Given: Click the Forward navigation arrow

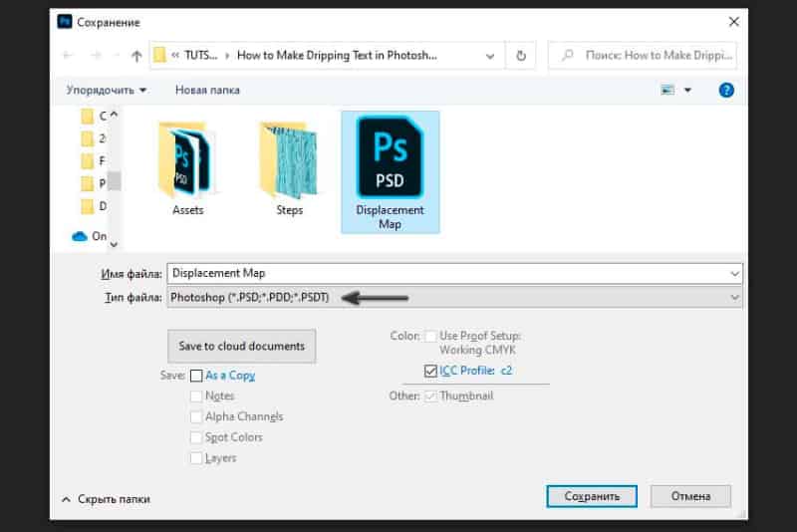Looking at the screenshot, I should pos(96,56).
